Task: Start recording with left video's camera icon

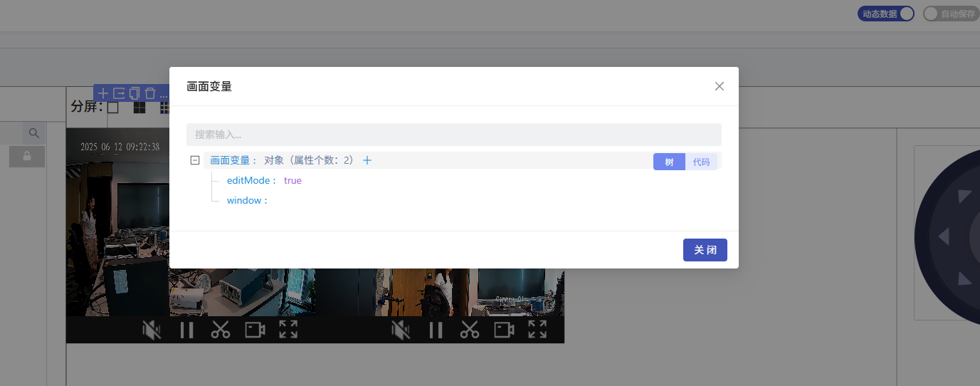Action: (255, 330)
